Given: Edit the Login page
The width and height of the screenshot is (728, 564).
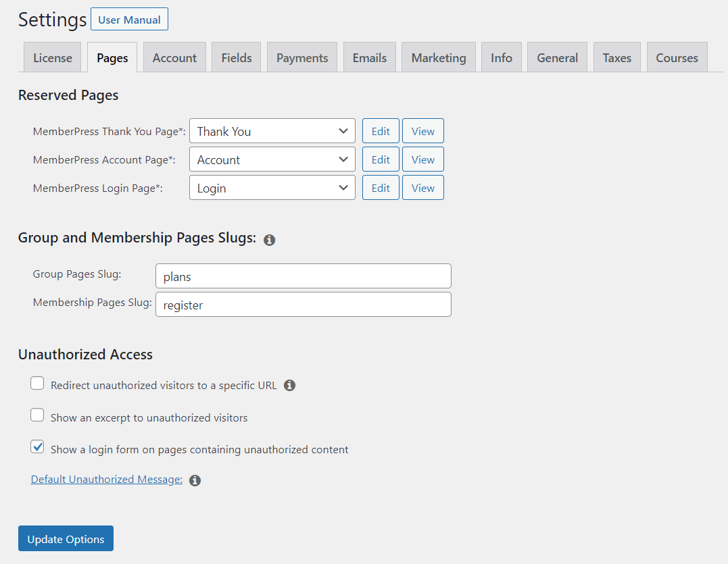Looking at the screenshot, I should pyautogui.click(x=381, y=188).
